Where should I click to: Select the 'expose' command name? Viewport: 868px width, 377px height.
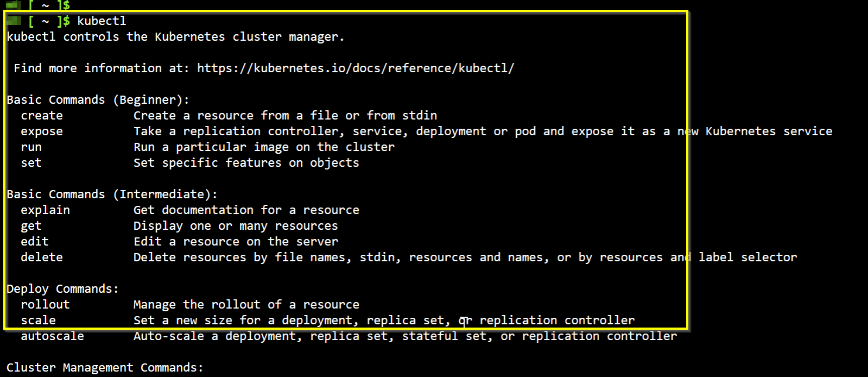42,131
